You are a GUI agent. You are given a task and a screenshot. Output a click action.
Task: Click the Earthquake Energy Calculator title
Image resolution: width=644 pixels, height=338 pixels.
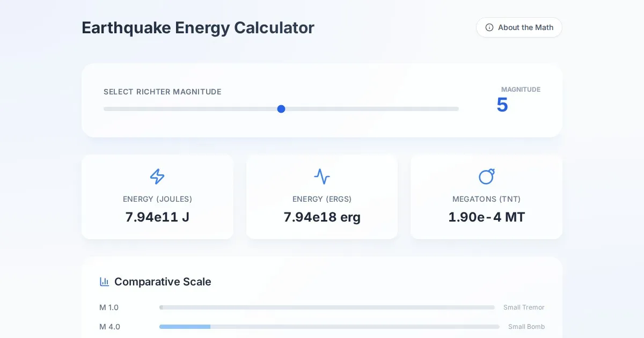point(198,28)
